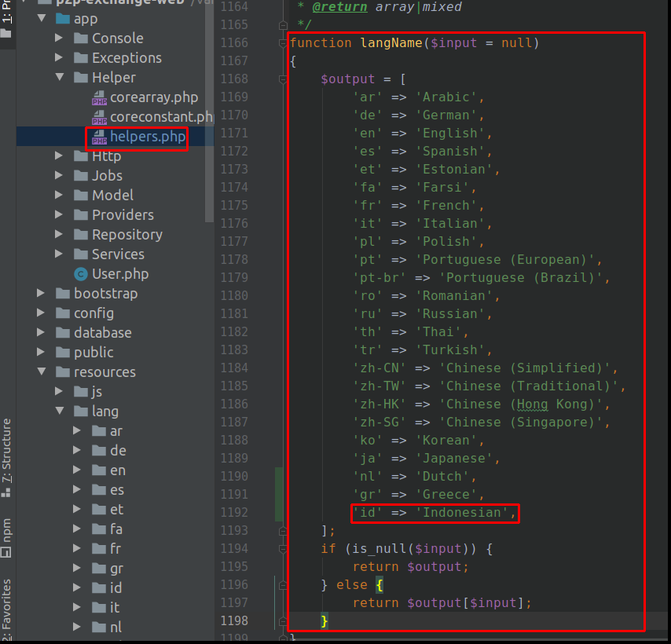Click the bootstrap folder icon
The width and height of the screenshot is (671, 644).
[62, 294]
